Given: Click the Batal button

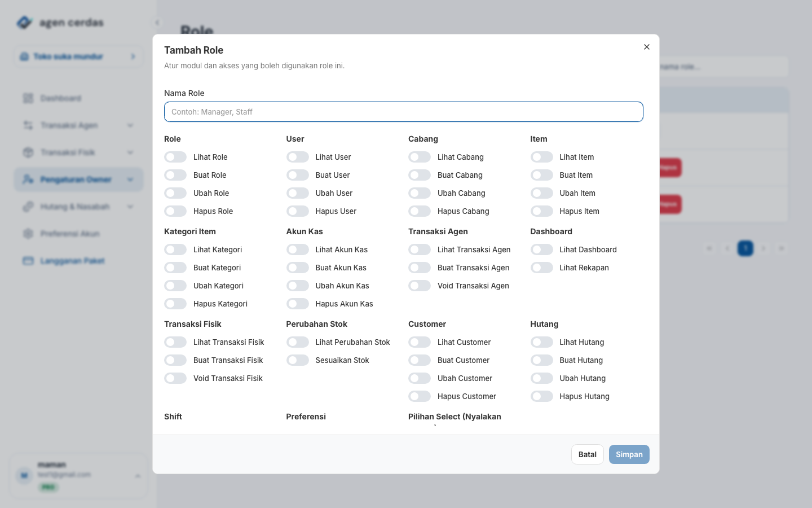Looking at the screenshot, I should [588, 454].
